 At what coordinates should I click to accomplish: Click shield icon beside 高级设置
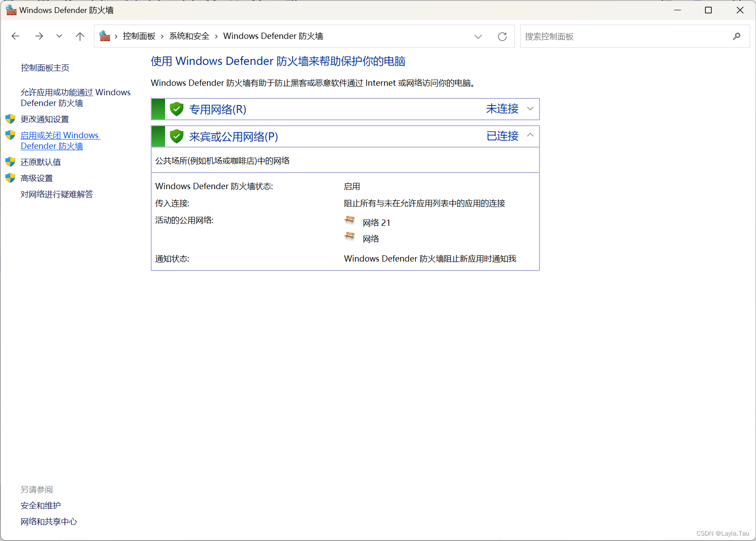(10, 178)
